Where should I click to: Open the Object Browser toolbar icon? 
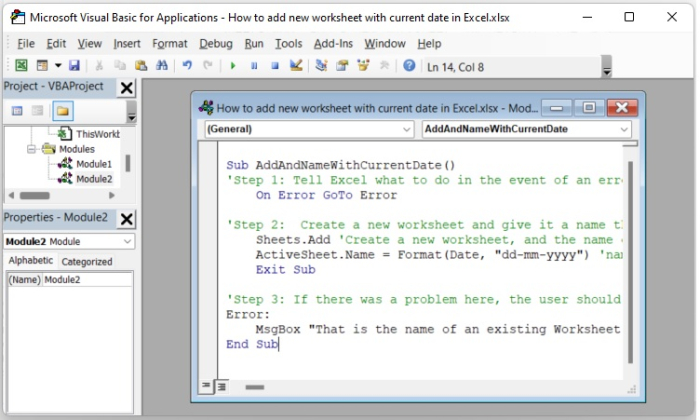(363, 66)
